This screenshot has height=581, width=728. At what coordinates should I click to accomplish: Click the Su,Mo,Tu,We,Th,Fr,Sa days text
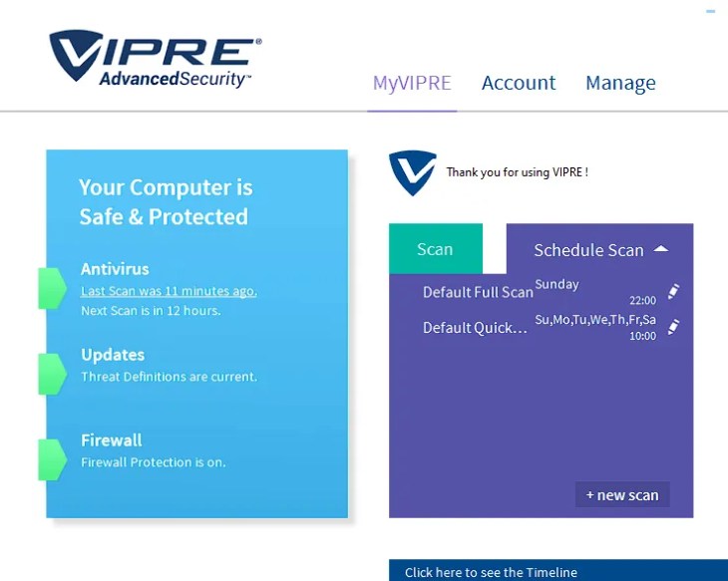click(595, 320)
